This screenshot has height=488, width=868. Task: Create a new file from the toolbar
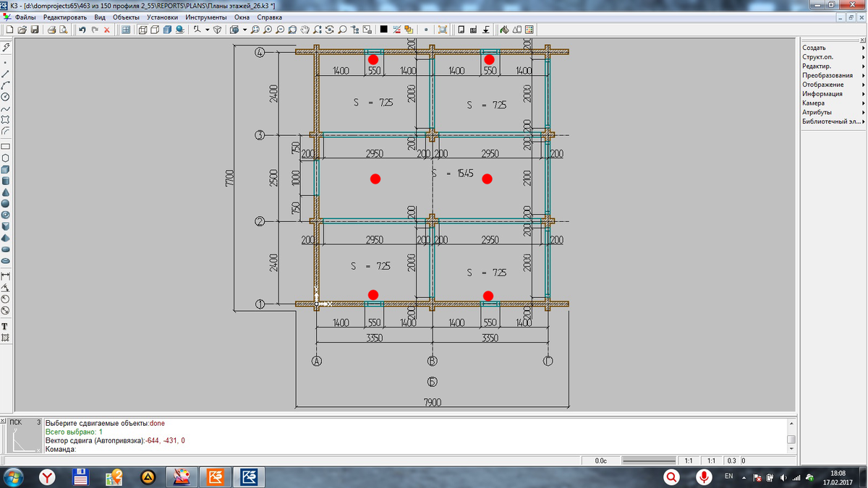coord(9,30)
